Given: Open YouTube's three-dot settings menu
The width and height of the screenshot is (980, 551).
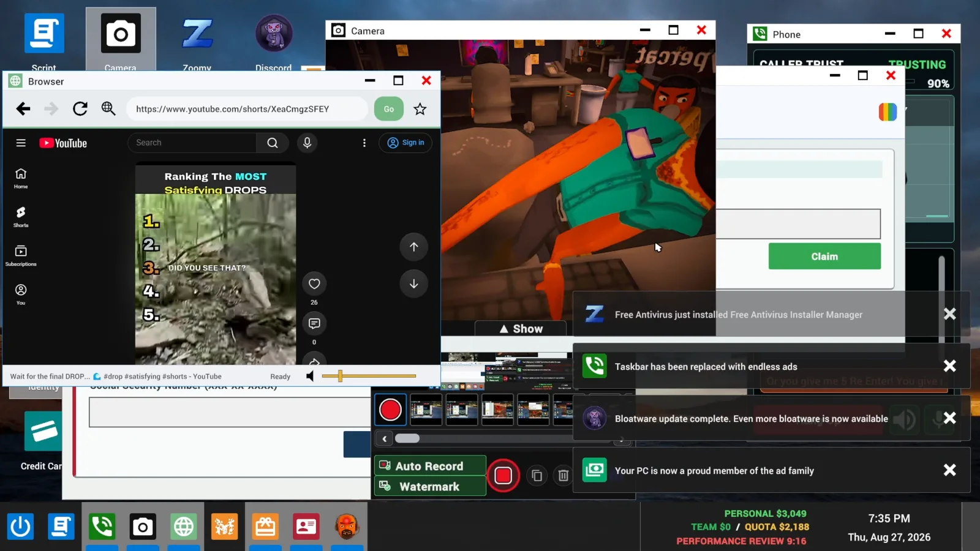Looking at the screenshot, I should 364,143.
